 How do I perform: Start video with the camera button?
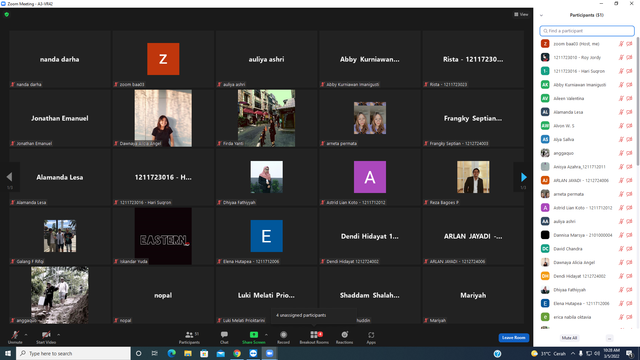[x=46, y=337]
